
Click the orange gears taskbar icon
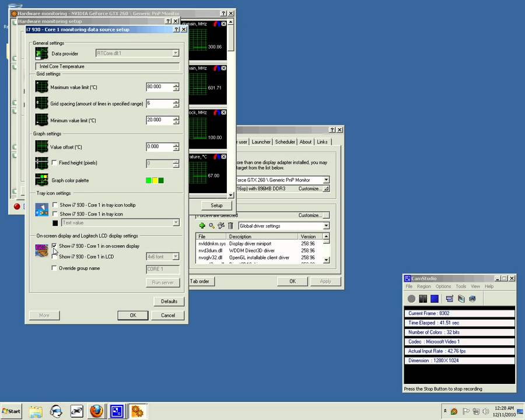[137, 411]
